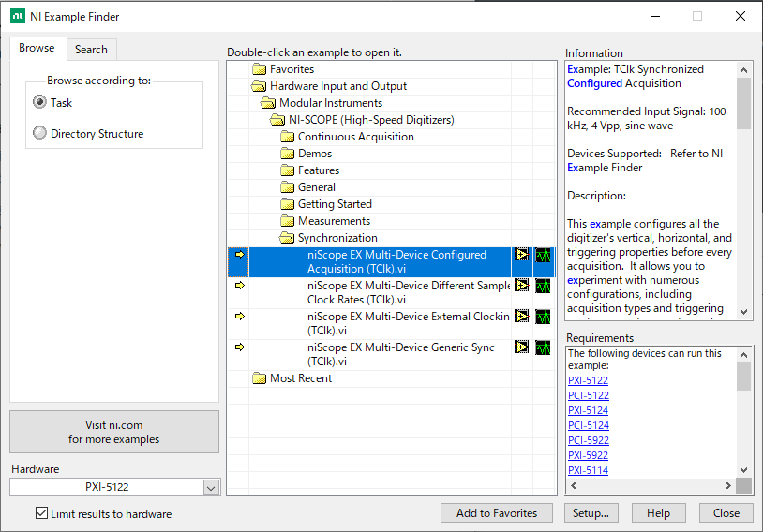Select niScope EX Multi-Device External Clocking (TClk).vi
The image size is (763, 532).
[x=409, y=323]
